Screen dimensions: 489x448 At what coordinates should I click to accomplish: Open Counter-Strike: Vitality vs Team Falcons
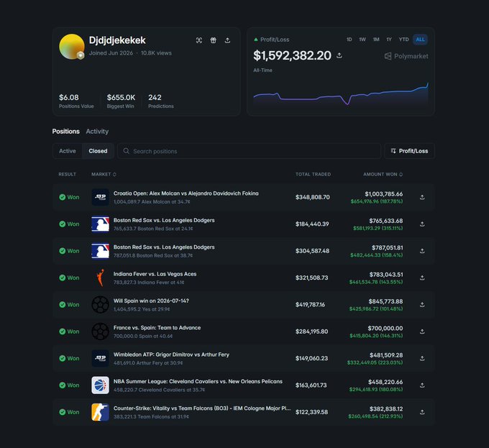pyautogui.click(x=202, y=408)
